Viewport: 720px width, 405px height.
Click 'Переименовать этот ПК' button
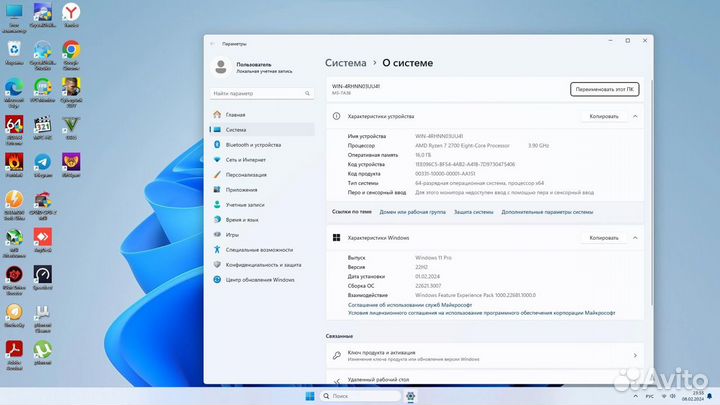[604, 89]
